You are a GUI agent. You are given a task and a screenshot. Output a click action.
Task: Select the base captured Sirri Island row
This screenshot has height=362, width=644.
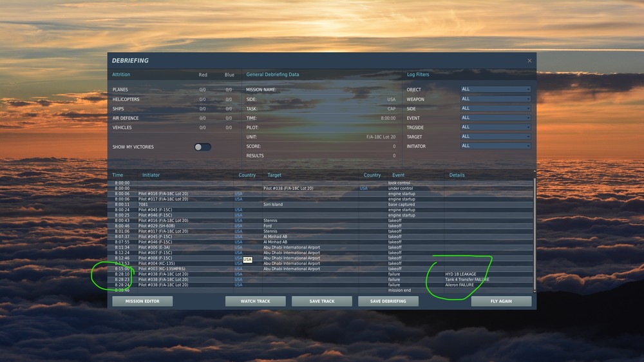point(321,204)
